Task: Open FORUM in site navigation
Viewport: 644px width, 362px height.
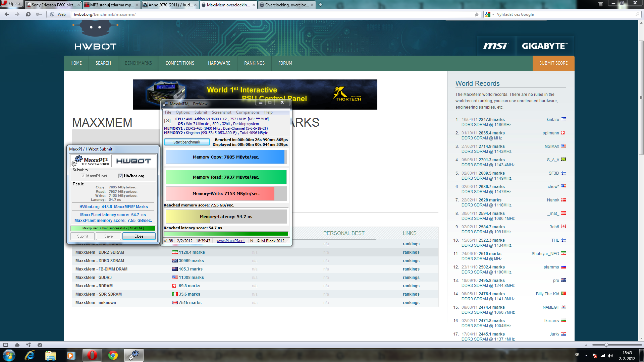Action: click(285, 63)
